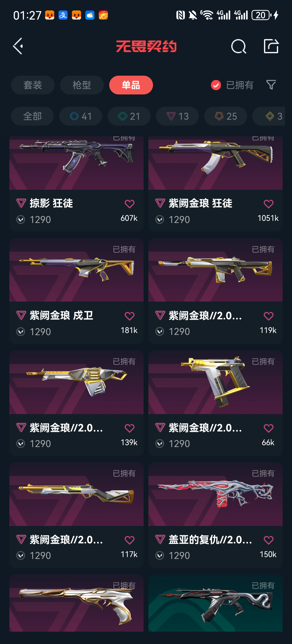The image size is (292, 644).
Task: Filter by green diamond tier 21
Action: 129,116
